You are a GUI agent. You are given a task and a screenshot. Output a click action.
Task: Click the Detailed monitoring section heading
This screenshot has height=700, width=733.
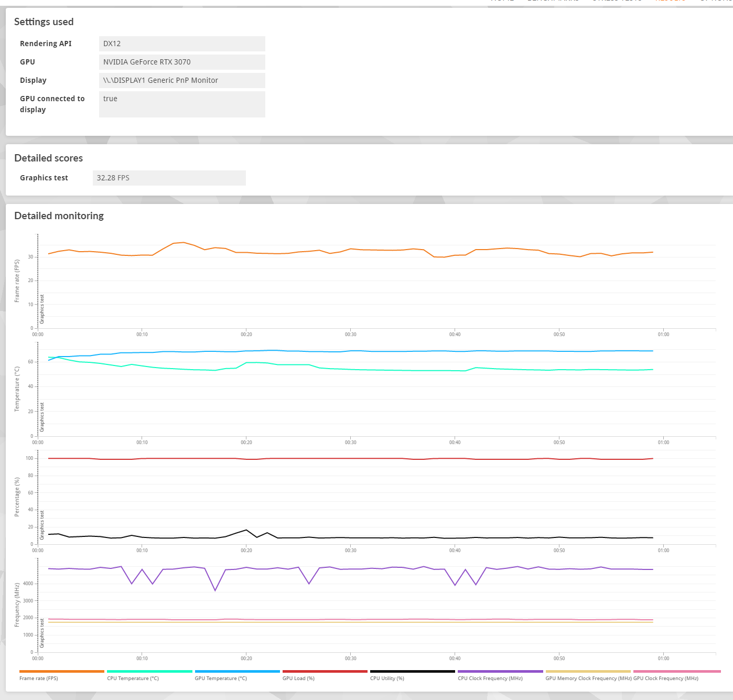click(x=59, y=216)
